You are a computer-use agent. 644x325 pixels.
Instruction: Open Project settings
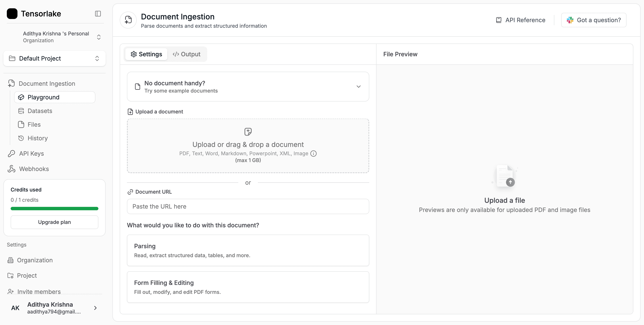point(27,276)
